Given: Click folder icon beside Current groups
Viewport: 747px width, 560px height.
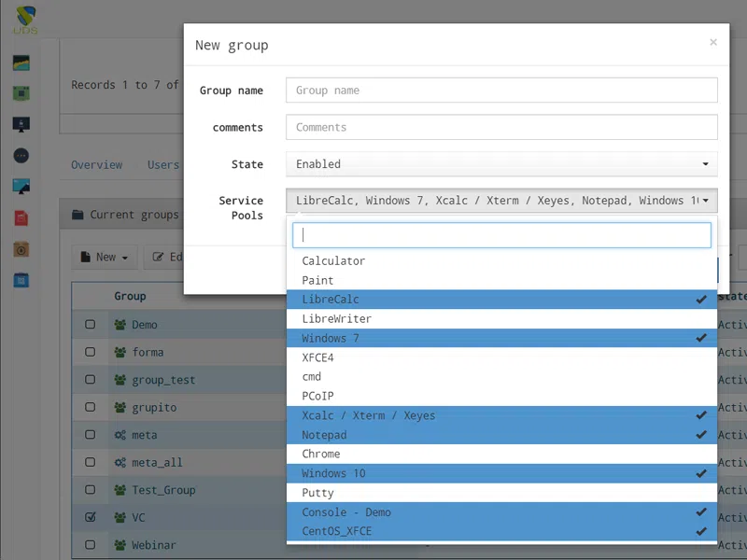Looking at the screenshot, I should pos(78,215).
